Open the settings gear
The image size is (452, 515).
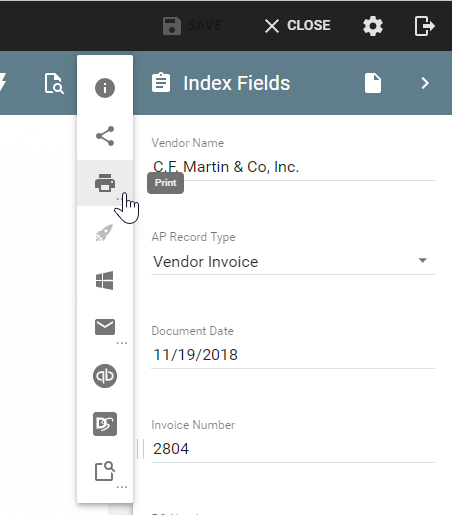(x=373, y=26)
